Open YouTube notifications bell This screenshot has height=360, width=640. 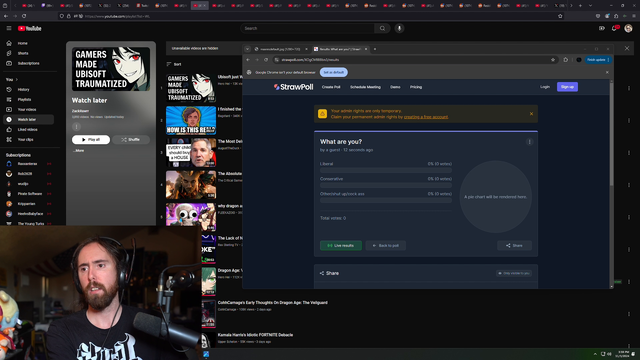click(x=615, y=28)
